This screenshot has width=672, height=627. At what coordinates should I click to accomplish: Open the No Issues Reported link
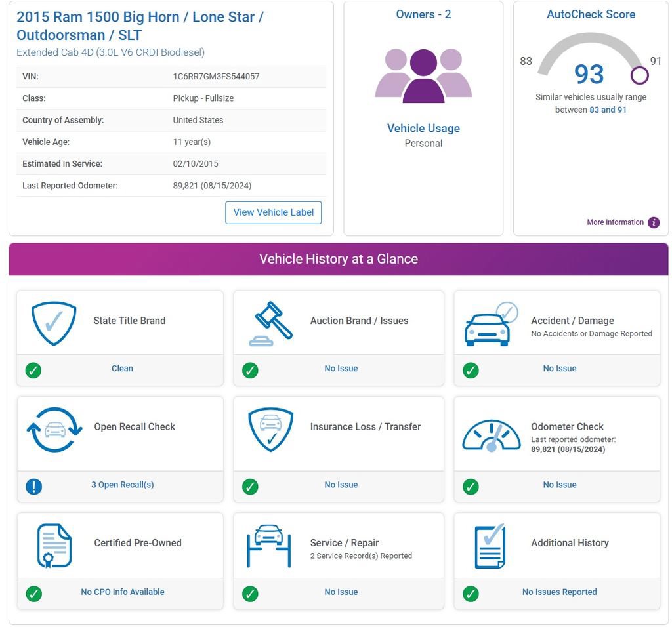coord(559,592)
